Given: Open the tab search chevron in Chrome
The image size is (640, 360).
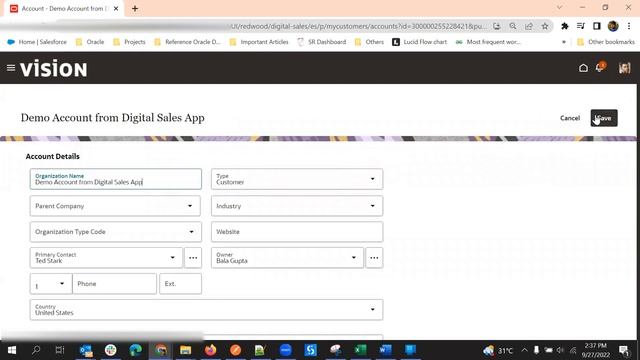Looking at the screenshot, I should 560,7.
